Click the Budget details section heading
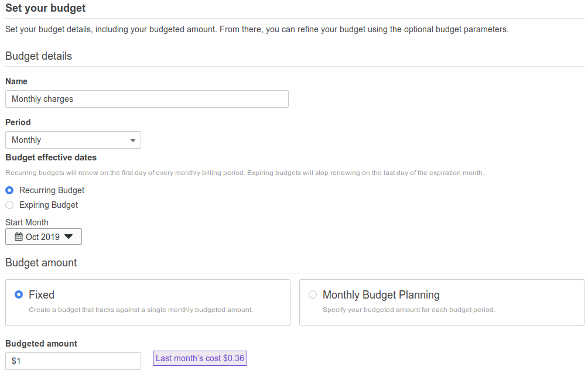Viewport: 588px width, 377px height. (x=39, y=56)
